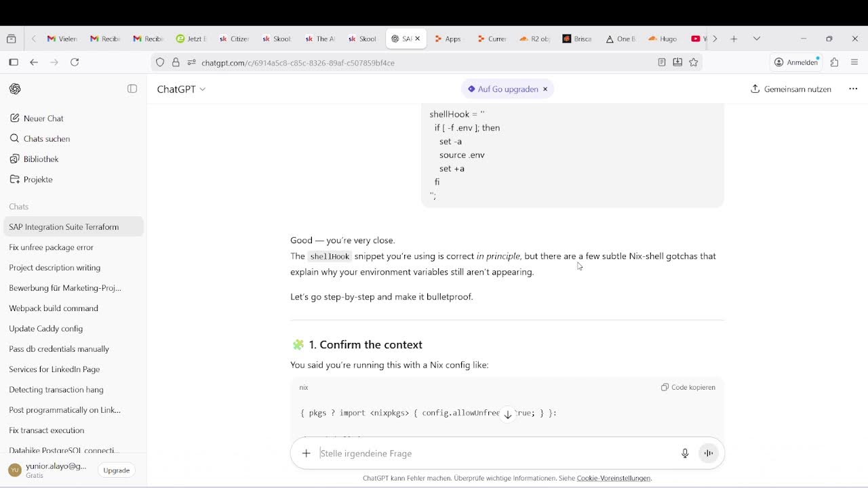Image resolution: width=868 pixels, height=488 pixels.
Task: Add attachment with plus icon
Action: 306,453
